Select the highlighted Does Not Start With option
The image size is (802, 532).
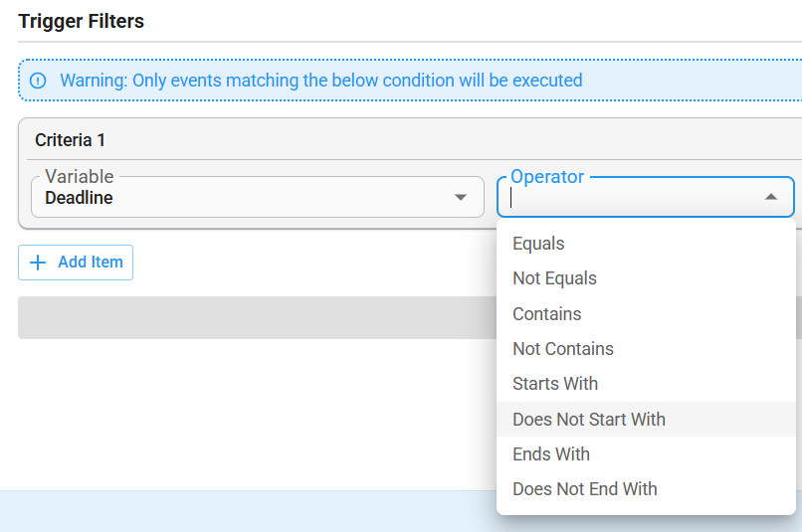coord(646,419)
